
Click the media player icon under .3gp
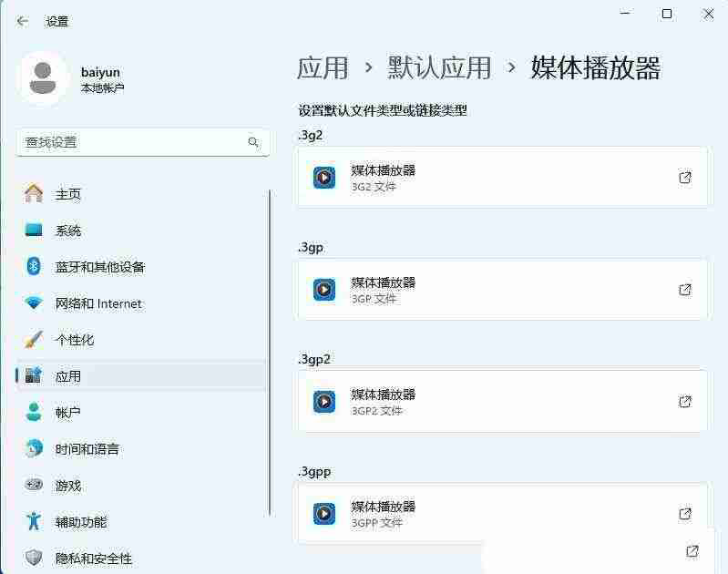tap(324, 290)
